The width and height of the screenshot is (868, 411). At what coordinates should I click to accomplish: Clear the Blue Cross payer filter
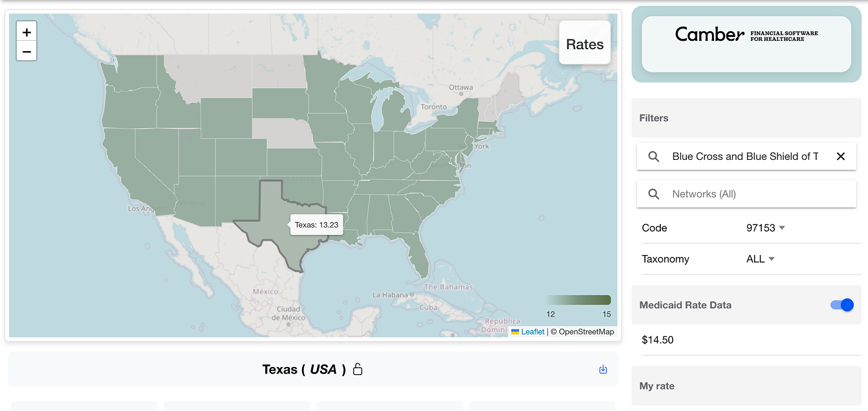point(840,156)
